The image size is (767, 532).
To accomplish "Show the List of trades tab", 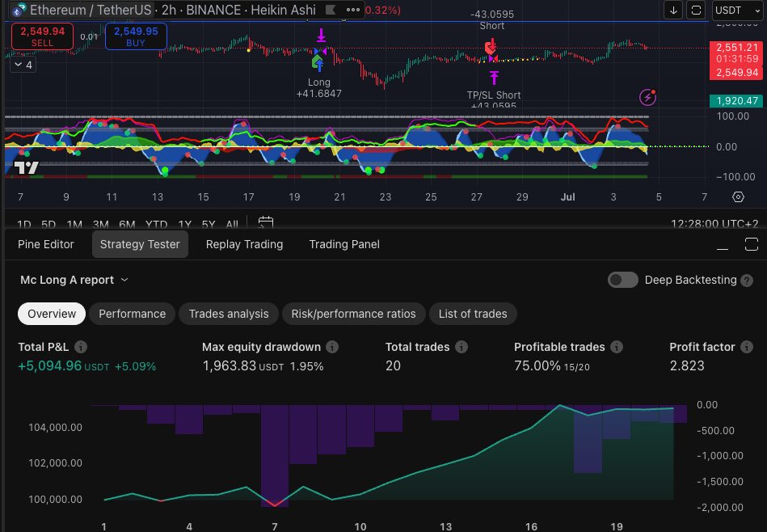I will point(473,314).
